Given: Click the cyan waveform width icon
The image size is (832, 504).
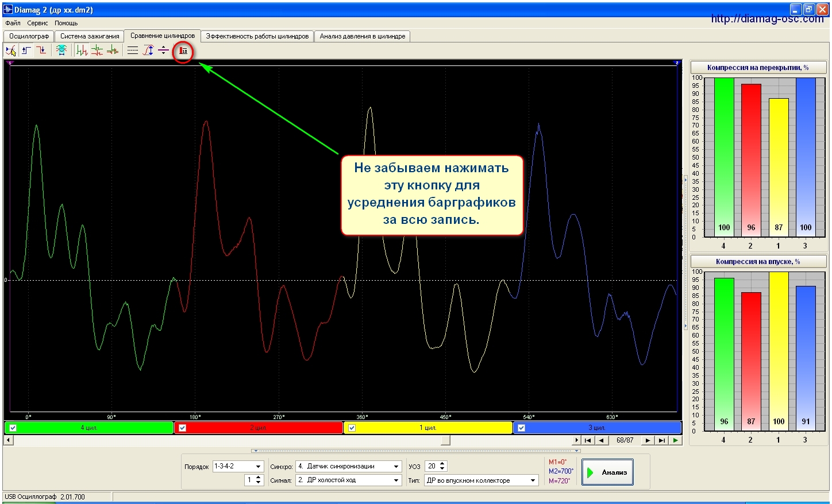Looking at the screenshot, I should click(x=61, y=51).
